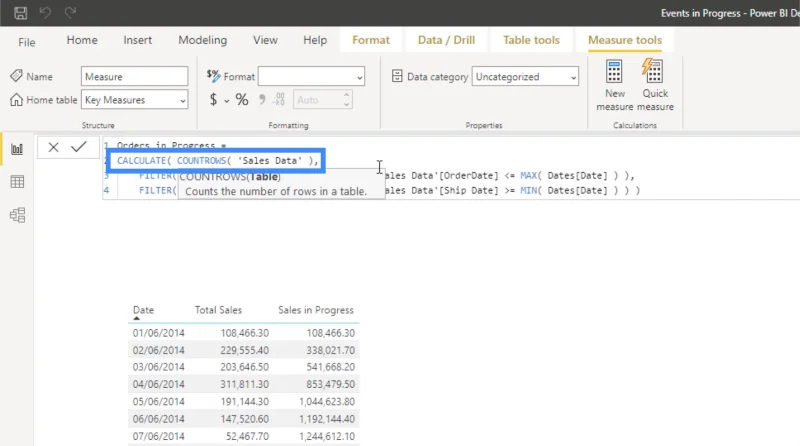Select the 191,144.30 Total Sales cell
Image resolution: width=800 pixels, height=446 pixels.
point(244,402)
